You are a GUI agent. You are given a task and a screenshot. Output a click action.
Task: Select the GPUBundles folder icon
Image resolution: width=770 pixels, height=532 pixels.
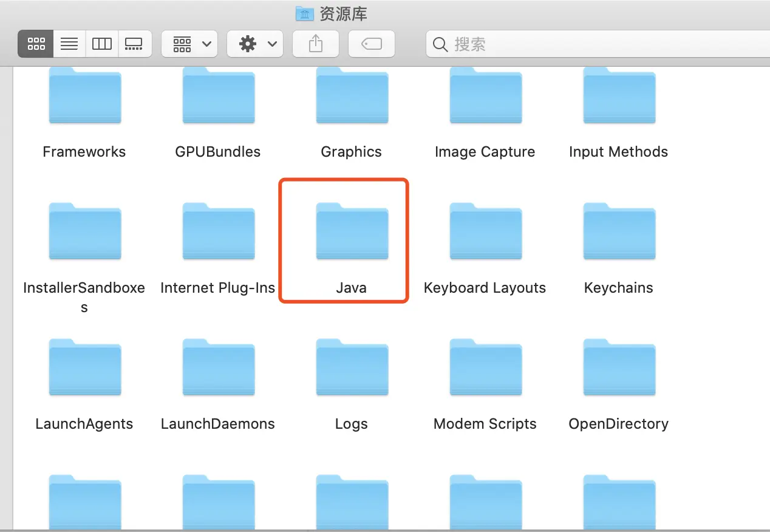219,95
